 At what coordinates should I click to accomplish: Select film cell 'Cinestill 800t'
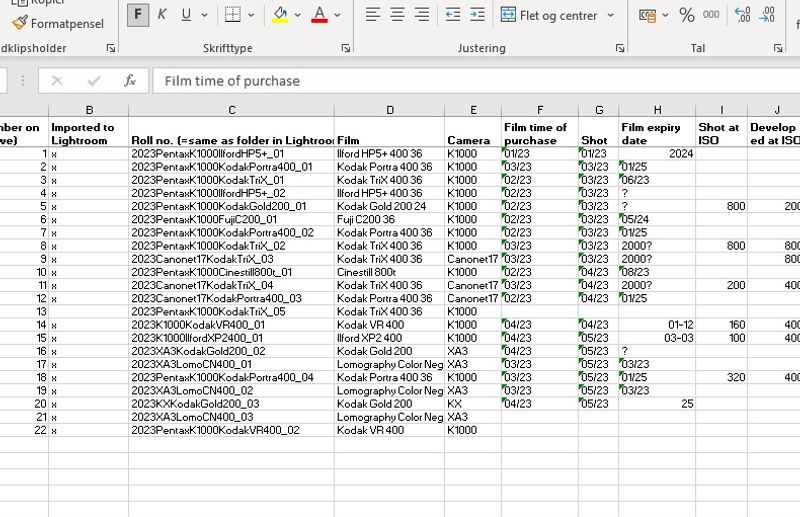[x=390, y=272]
